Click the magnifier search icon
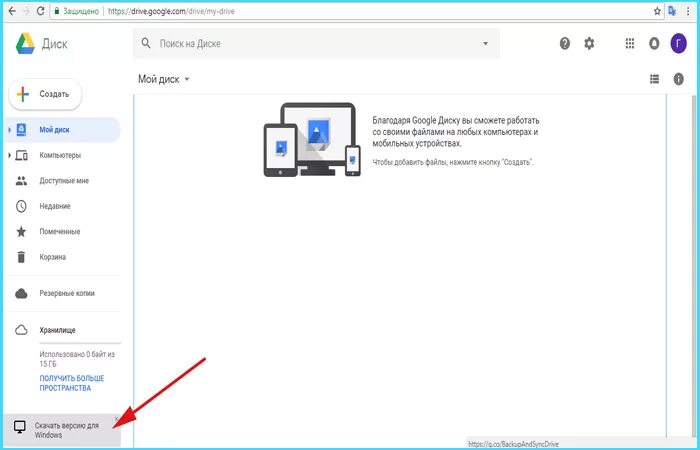700x450 pixels. (146, 43)
